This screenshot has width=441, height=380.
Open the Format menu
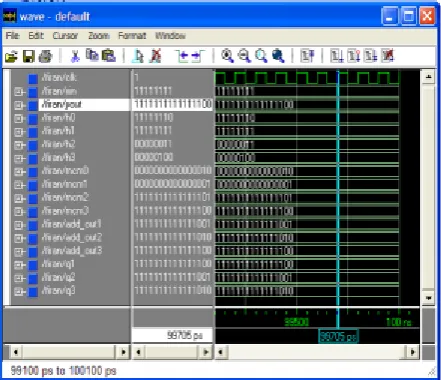click(x=132, y=35)
